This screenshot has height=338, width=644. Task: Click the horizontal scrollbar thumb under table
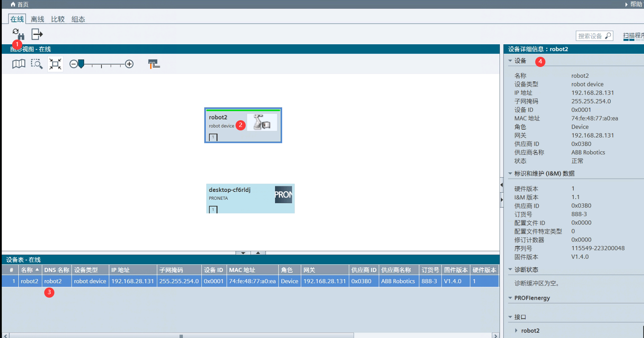[182, 336]
